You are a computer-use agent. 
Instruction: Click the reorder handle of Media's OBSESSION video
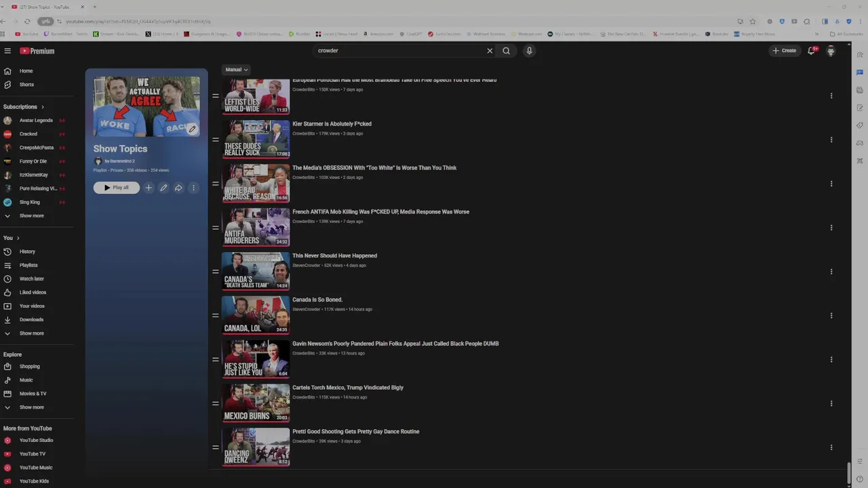tap(216, 184)
